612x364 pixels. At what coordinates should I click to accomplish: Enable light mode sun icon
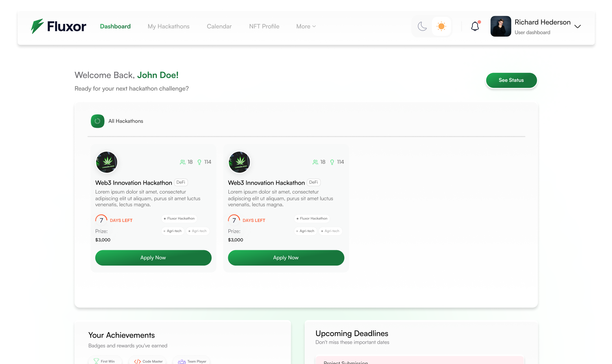[441, 26]
